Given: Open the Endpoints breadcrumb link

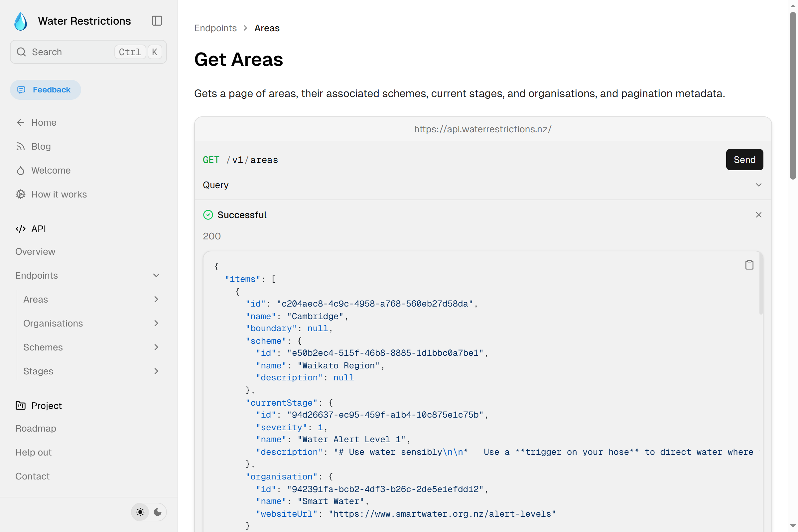Looking at the screenshot, I should point(215,28).
